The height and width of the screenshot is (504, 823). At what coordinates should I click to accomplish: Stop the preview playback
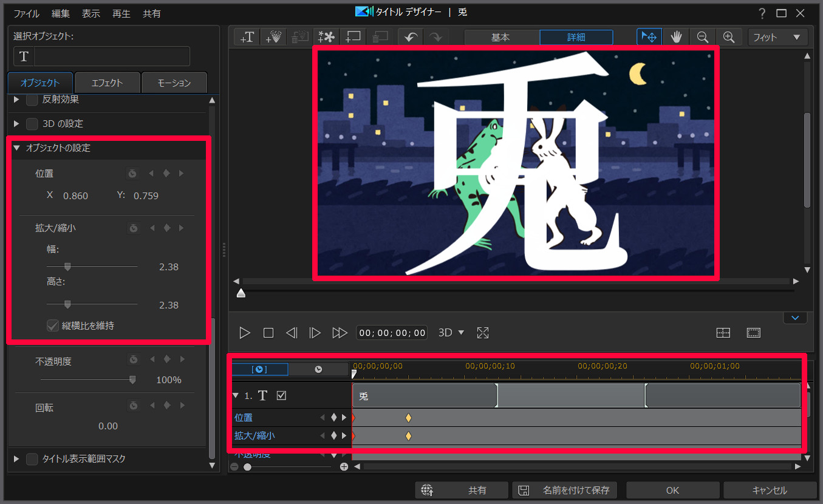268,333
